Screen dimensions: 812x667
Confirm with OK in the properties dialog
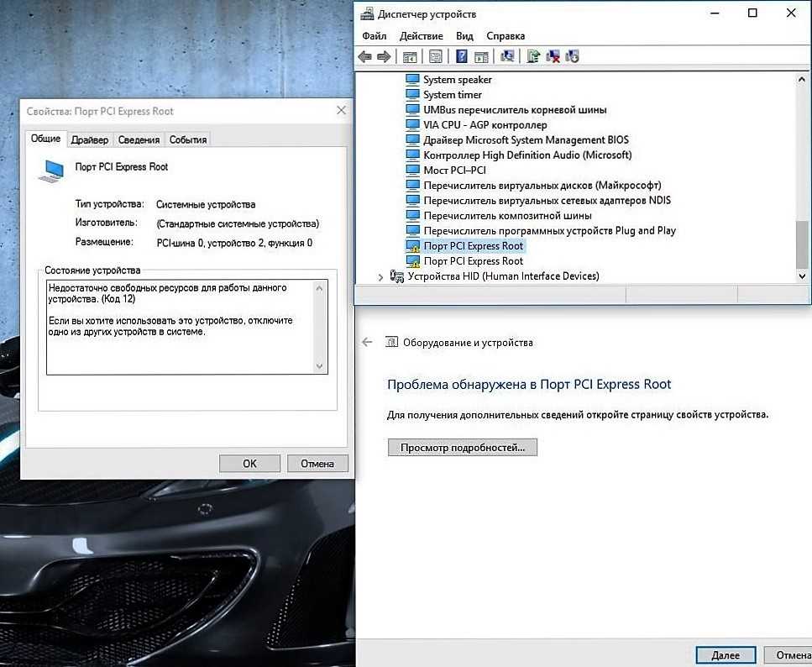tap(249, 464)
